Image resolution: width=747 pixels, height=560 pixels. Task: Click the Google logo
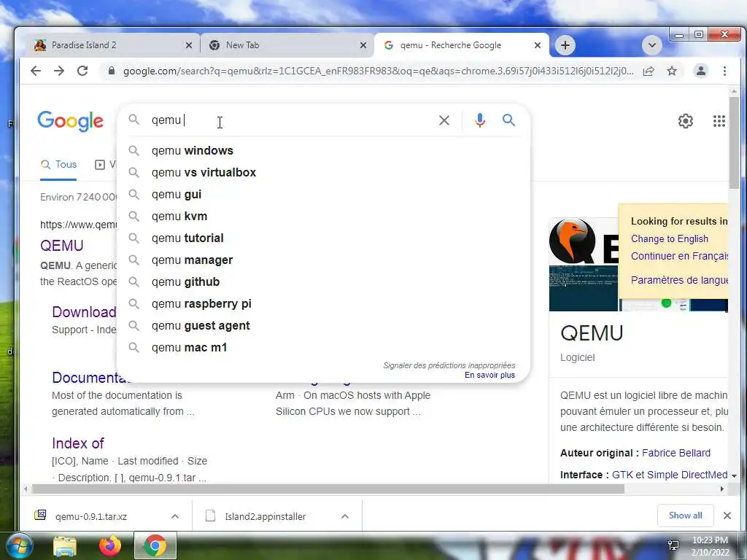pos(71,121)
